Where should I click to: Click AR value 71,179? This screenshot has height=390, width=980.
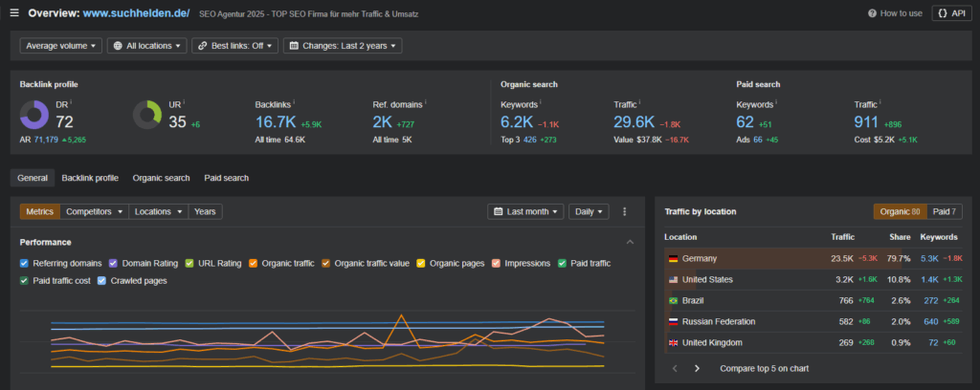click(46, 140)
